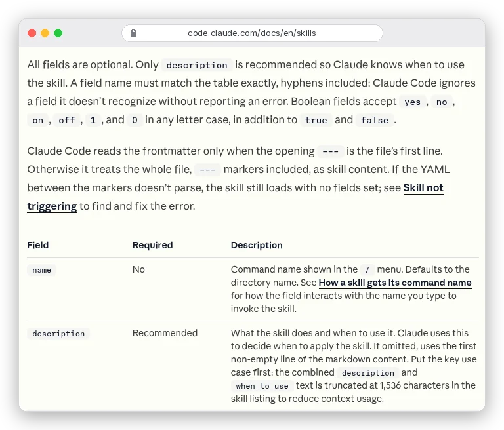The height and width of the screenshot is (430, 504).
Task: Click the 'Recommended' cell
Action: click(x=165, y=333)
